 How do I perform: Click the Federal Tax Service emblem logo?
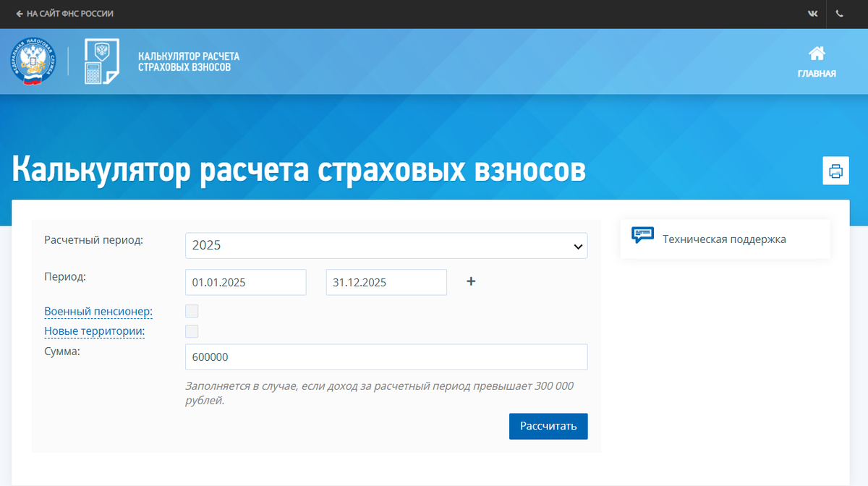pos(34,62)
